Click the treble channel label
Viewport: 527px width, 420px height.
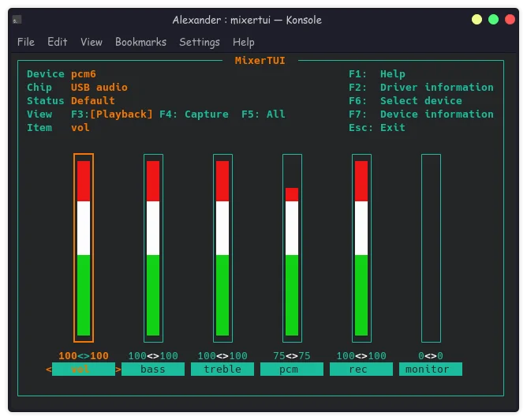click(222, 369)
